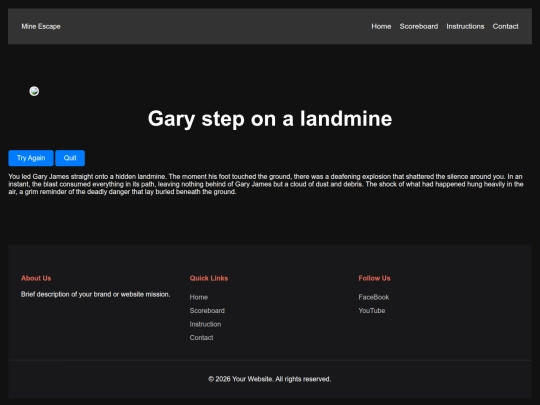Open Home in top navigation bar
540x405 pixels.
381,27
